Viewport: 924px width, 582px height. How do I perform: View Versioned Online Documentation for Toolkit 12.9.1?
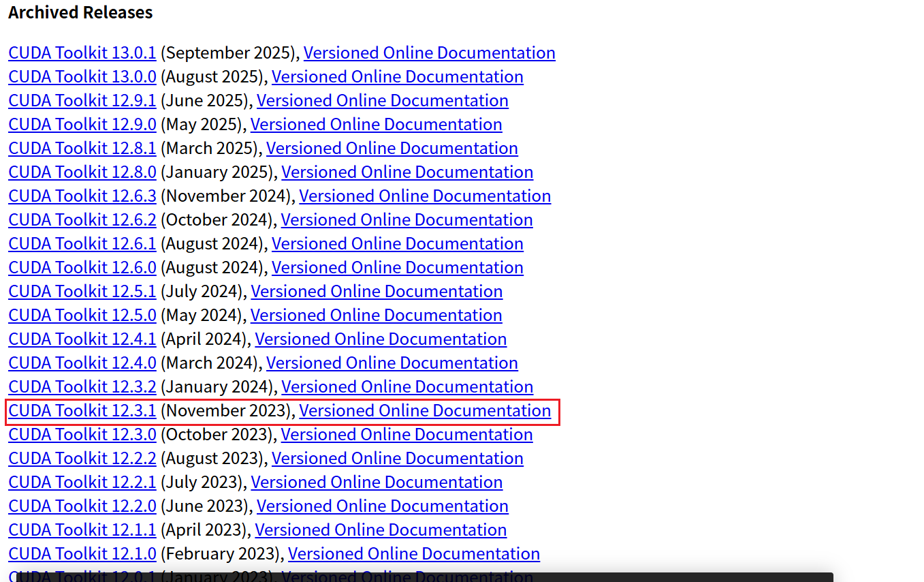click(383, 100)
